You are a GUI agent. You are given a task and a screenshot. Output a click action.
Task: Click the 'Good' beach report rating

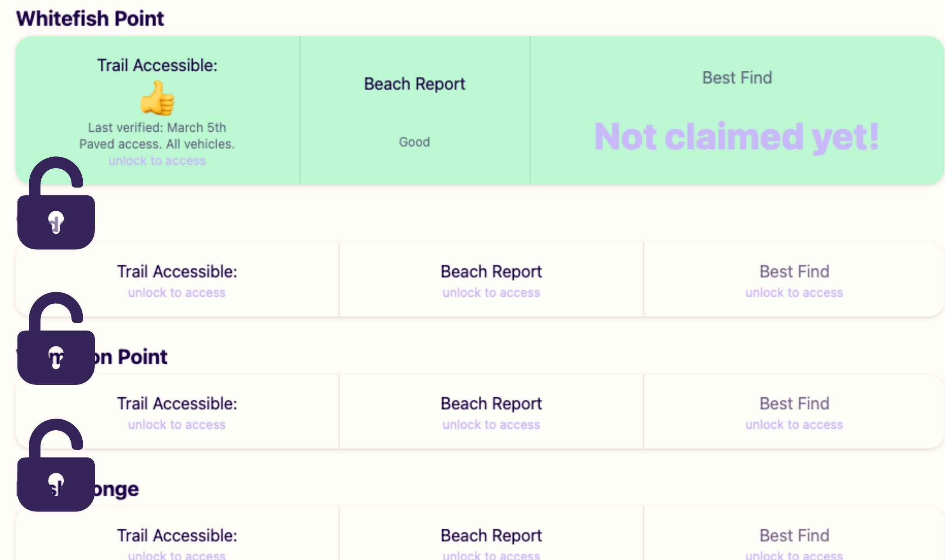[x=414, y=142]
